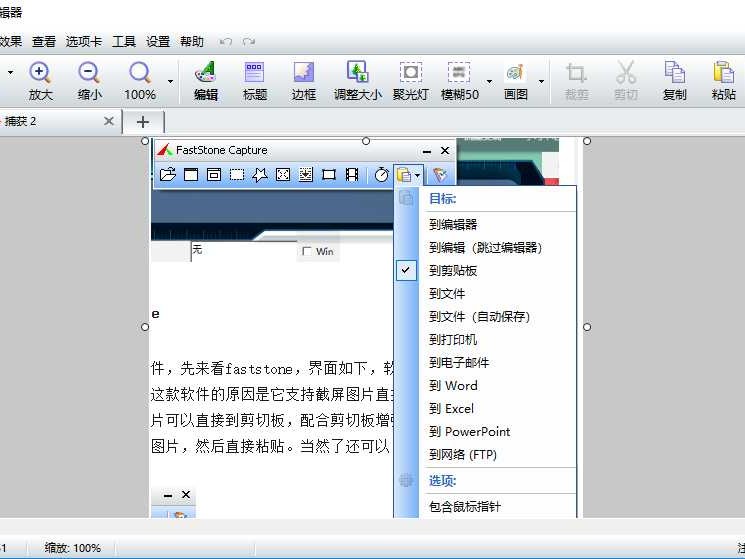Switch to the 捕获 2 tab

coord(40,121)
